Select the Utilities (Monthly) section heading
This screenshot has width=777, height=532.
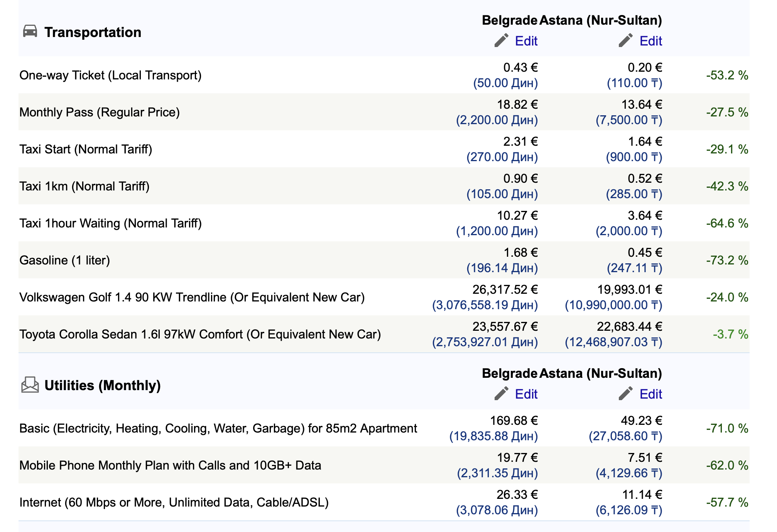[102, 386]
